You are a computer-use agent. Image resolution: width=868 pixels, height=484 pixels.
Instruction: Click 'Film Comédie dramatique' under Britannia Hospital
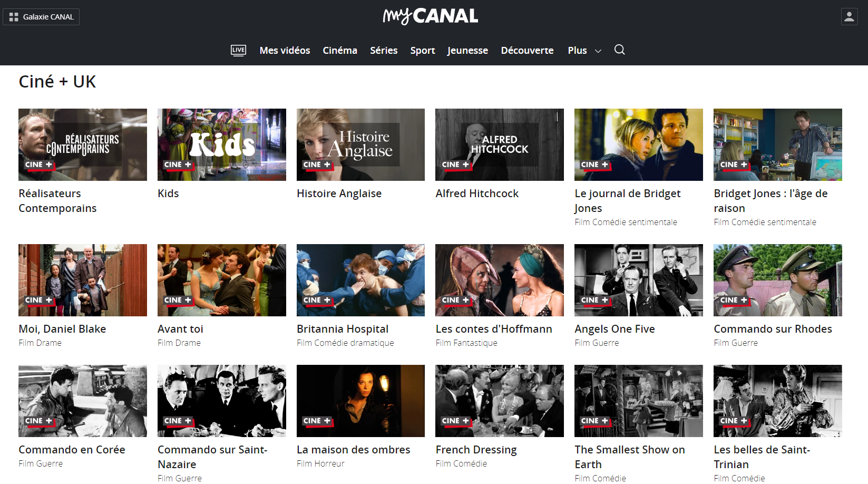[345, 343]
